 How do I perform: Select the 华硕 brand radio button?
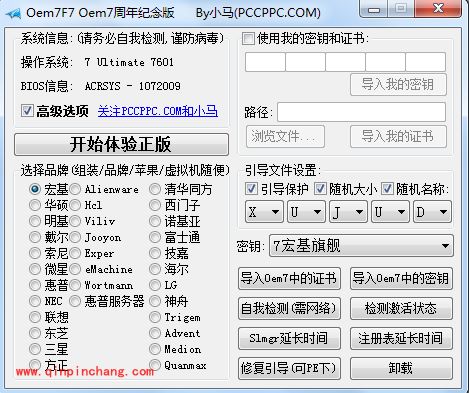click(35, 205)
